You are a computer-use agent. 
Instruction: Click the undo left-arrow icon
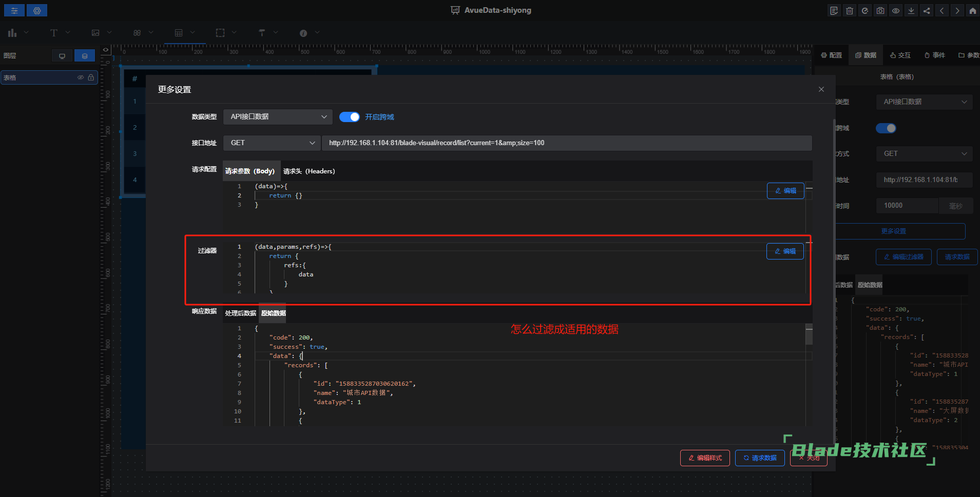[942, 10]
